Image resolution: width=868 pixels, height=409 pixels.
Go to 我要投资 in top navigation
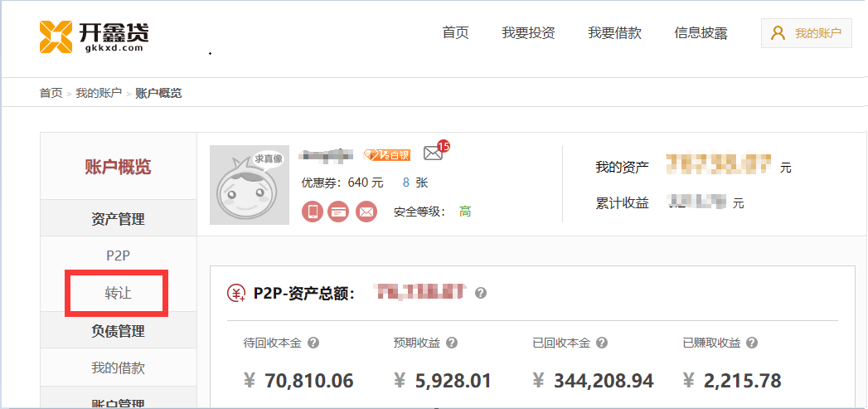[x=528, y=33]
